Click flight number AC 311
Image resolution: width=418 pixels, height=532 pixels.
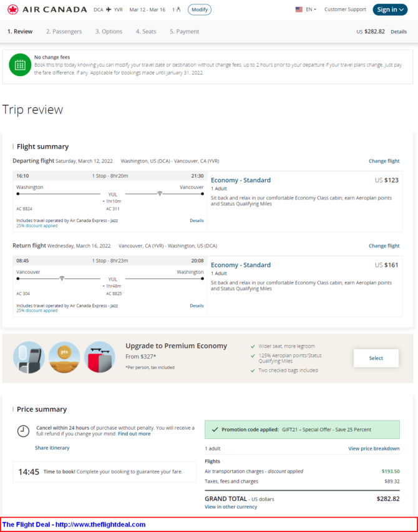pos(113,209)
